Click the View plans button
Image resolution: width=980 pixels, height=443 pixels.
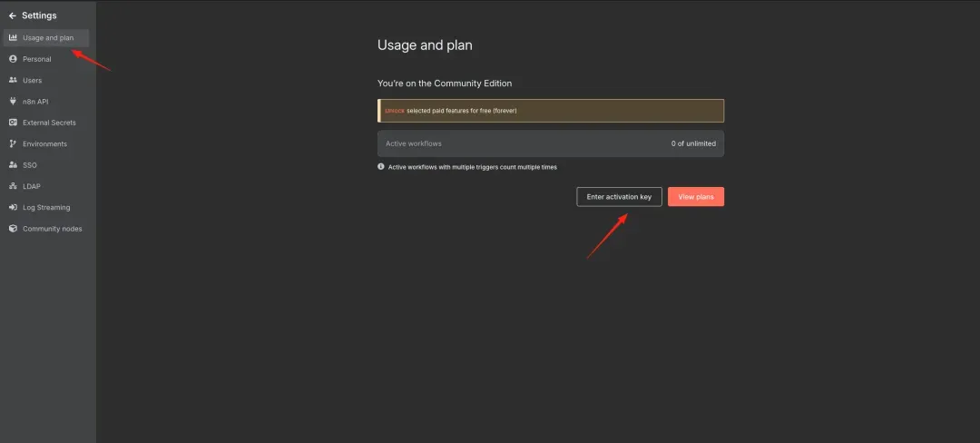(x=696, y=197)
